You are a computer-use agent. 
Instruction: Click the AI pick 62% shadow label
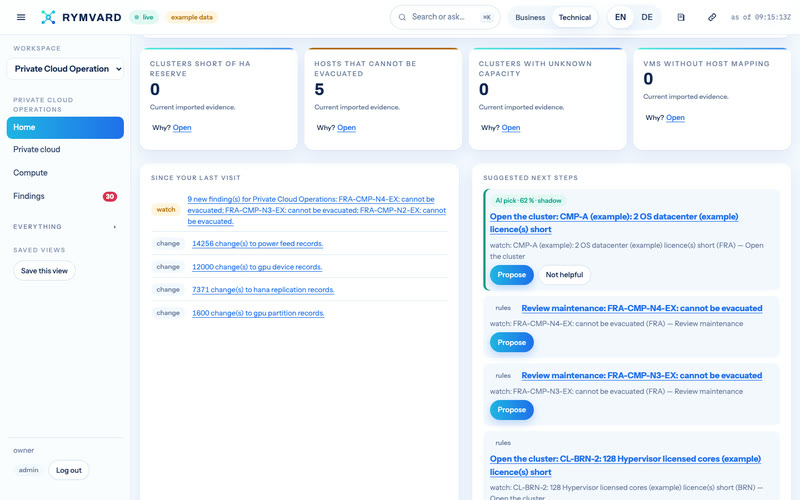[528, 201]
